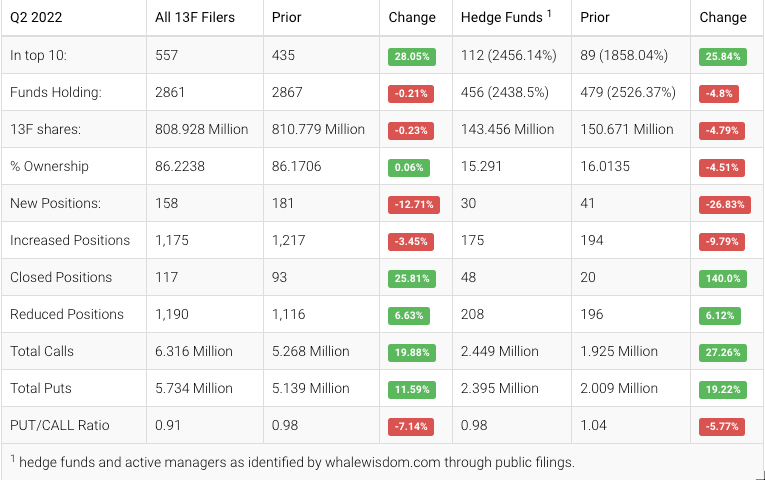The width and height of the screenshot is (765, 480).
Task: Select the 6.316 Million Total Calls value
Action: (x=194, y=351)
